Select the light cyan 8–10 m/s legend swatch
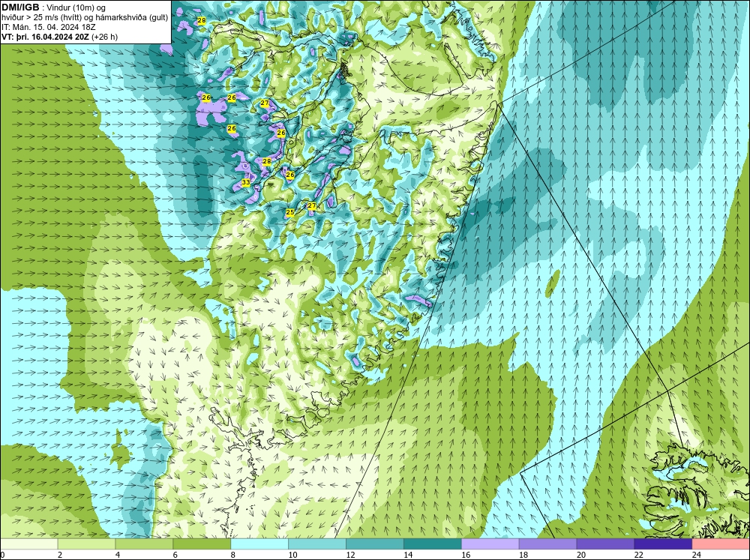Viewport: 750px width, 560px height. [x=259, y=544]
